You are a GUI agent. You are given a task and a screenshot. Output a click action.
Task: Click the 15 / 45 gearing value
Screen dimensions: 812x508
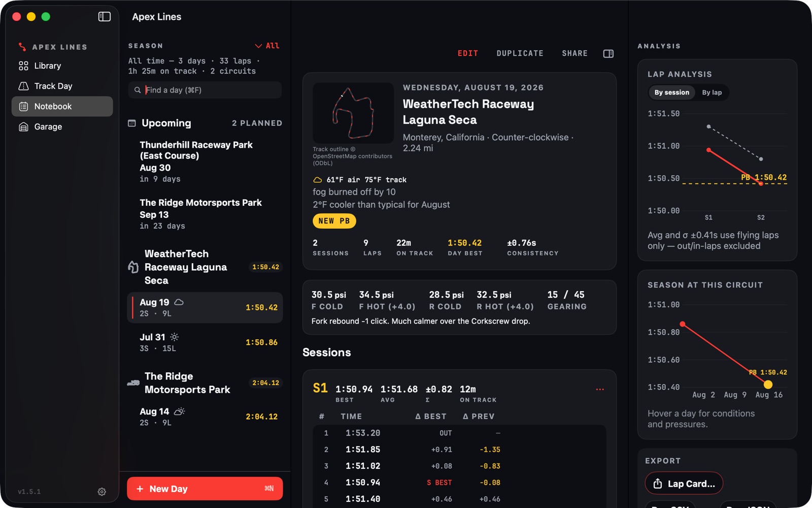click(566, 295)
